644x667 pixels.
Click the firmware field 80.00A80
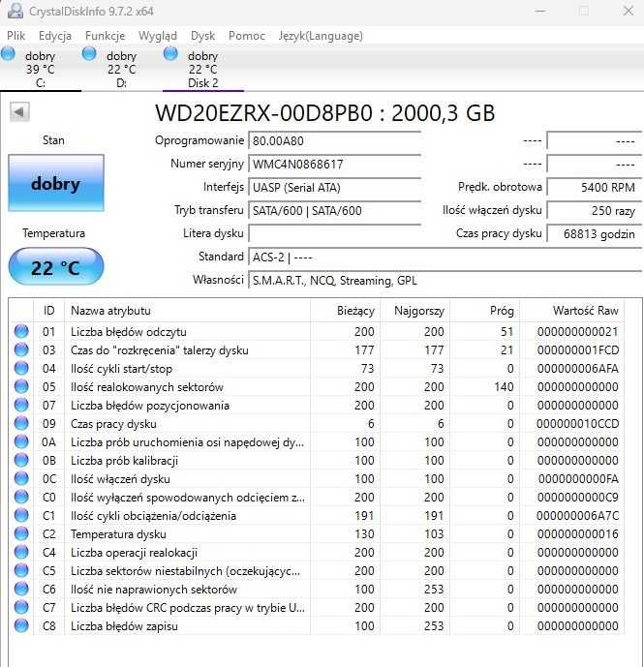(334, 140)
